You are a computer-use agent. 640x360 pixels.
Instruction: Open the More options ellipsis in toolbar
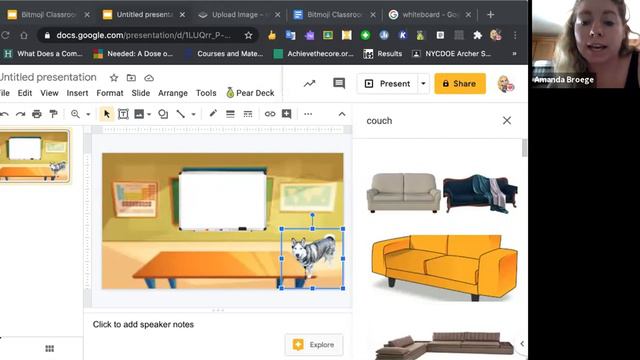point(308,114)
